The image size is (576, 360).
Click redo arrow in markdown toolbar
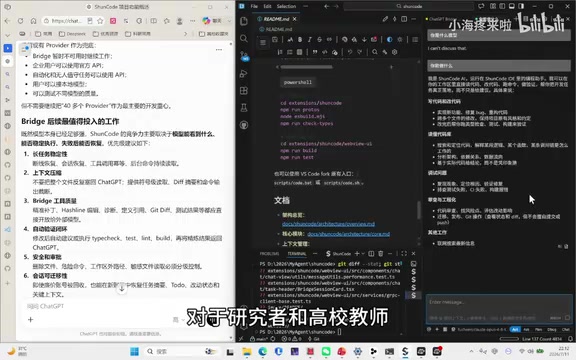pos(359,52)
